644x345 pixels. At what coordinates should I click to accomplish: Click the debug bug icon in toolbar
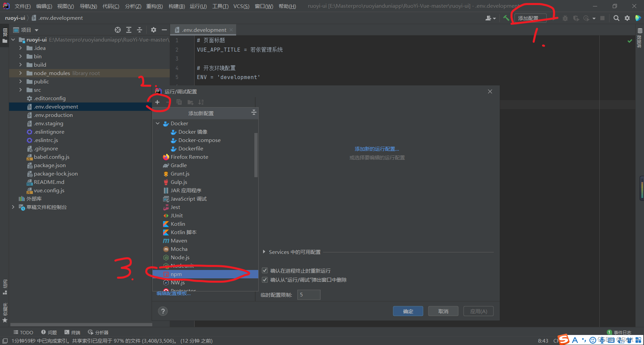click(x=565, y=18)
